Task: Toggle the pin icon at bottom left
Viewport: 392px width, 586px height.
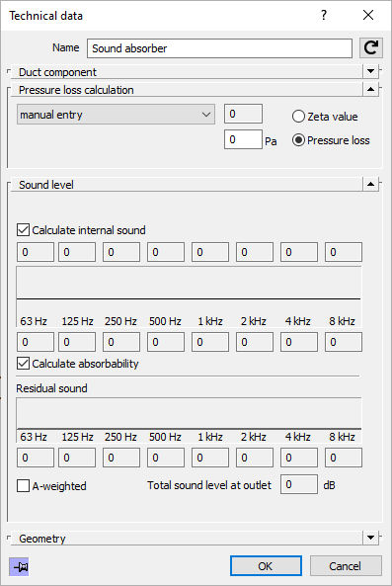Action: pyautogui.click(x=19, y=566)
